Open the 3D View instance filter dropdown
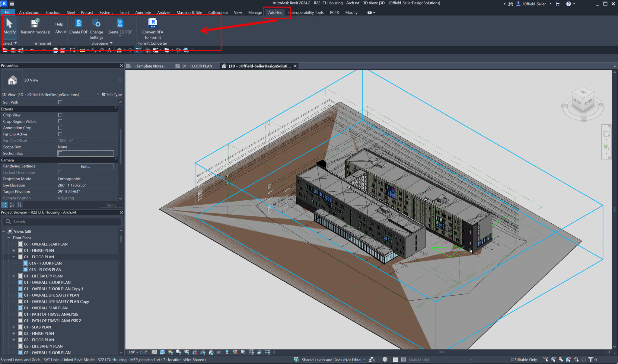This screenshot has width=618, height=364. pyautogui.click(x=98, y=94)
